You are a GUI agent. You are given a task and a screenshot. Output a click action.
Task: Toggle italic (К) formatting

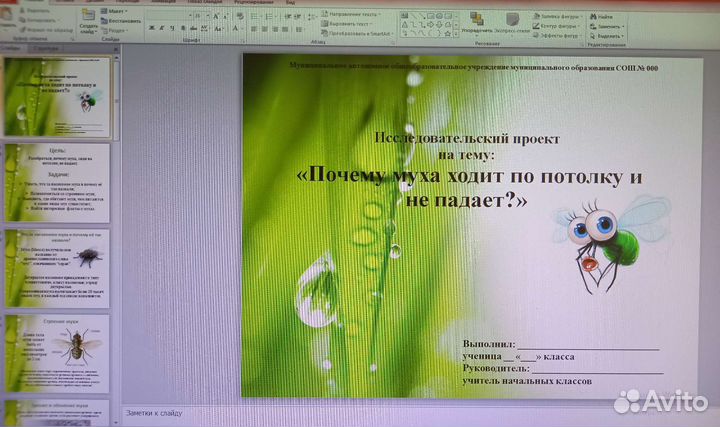point(162,28)
